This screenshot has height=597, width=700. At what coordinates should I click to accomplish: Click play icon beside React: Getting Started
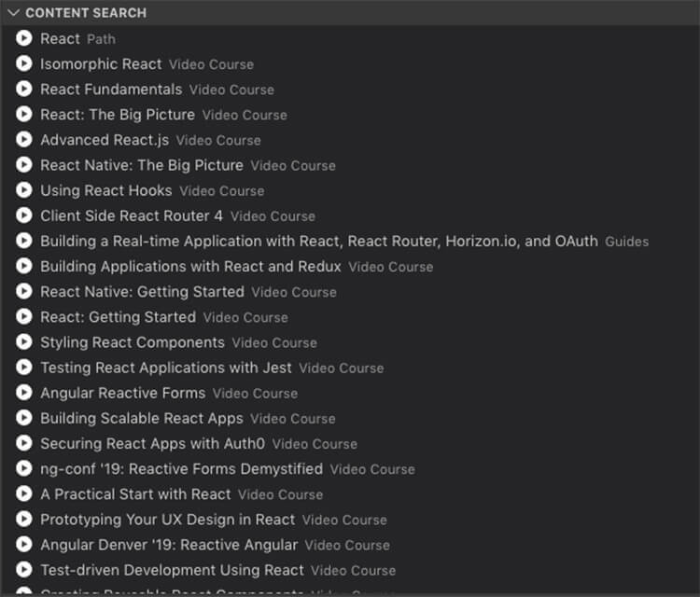click(x=24, y=317)
